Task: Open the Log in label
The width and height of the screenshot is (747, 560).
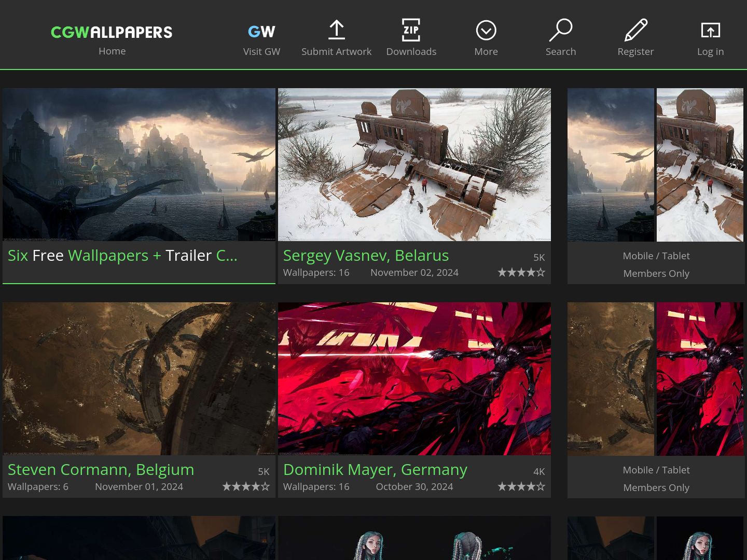Action: [x=711, y=51]
